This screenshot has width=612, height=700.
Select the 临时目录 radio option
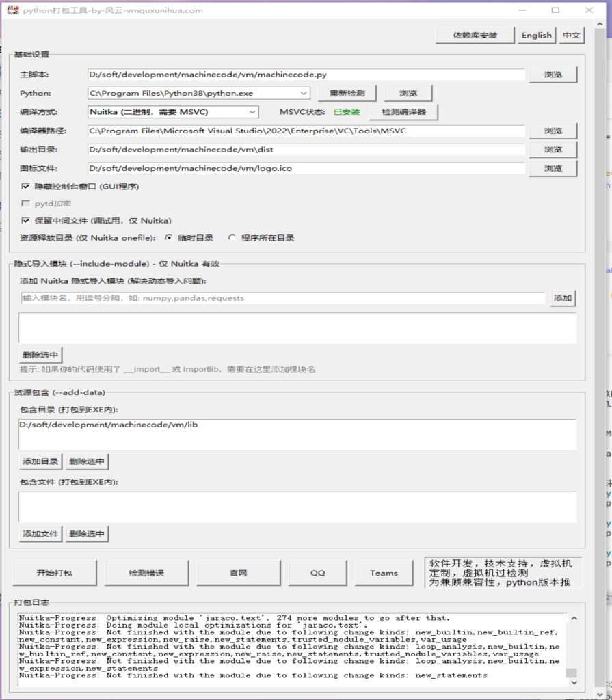tap(169, 238)
